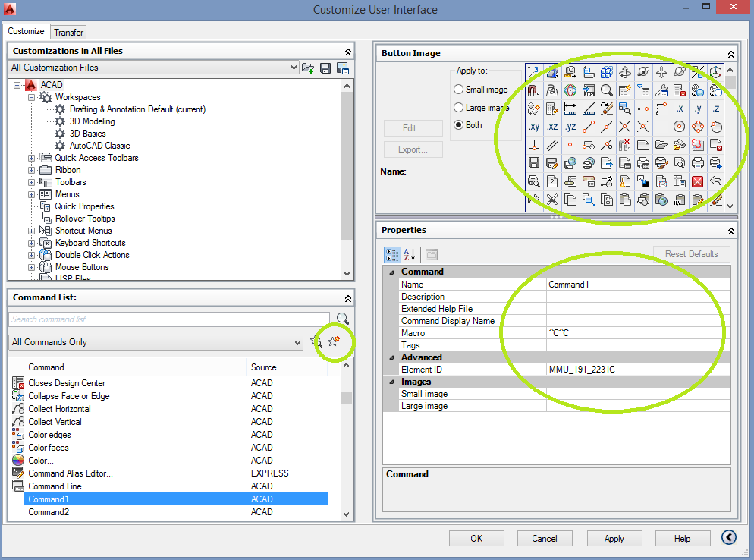The image size is (754, 560).
Task: Expand the Ribbon tree node
Action: [31, 170]
